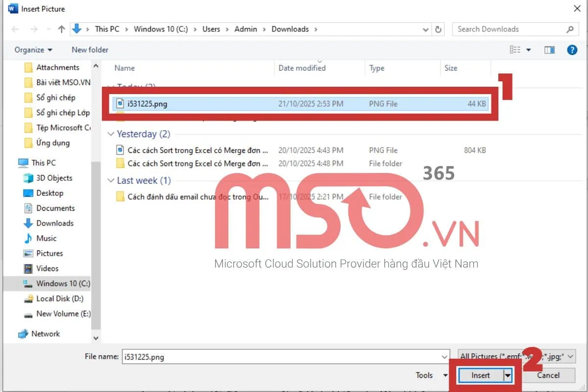The width and height of the screenshot is (588, 392).
Task: Sort by Date modified column header
Action: tap(302, 68)
